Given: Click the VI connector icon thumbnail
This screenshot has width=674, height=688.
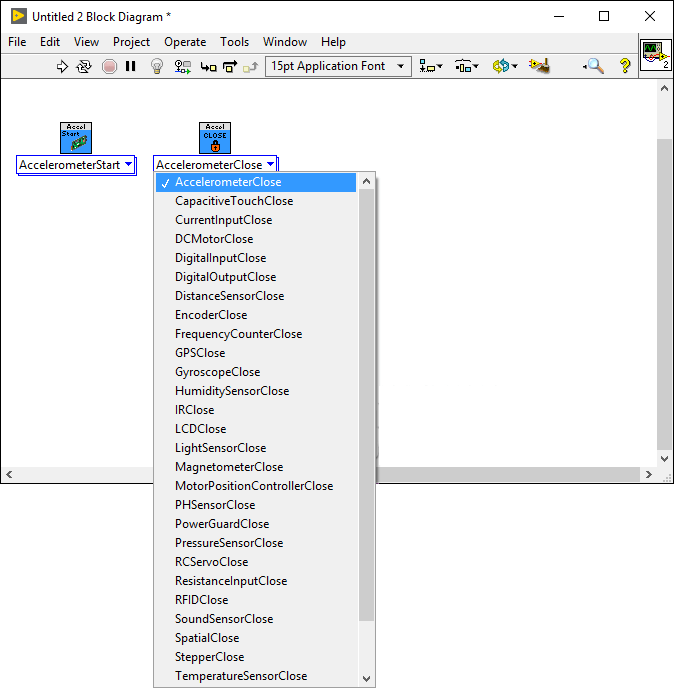Looking at the screenshot, I should [656, 55].
